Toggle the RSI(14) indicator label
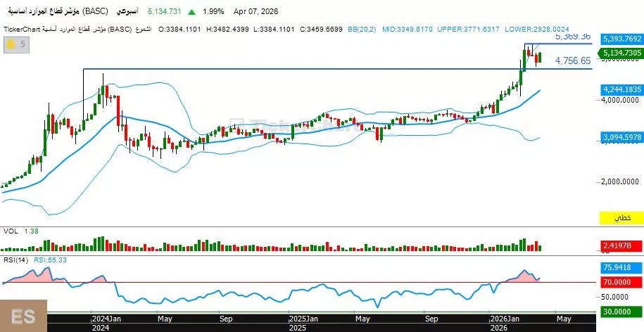The height and width of the screenshot is (332, 644). 13,260
